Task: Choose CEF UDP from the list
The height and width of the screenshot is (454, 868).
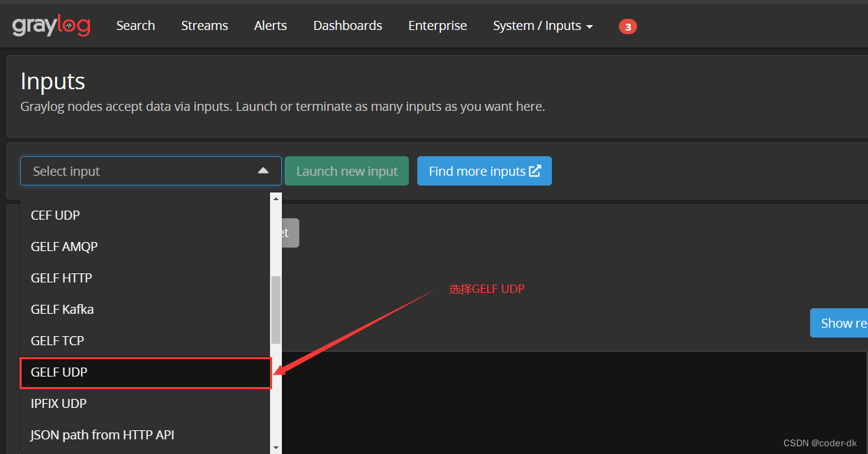Action: pyautogui.click(x=145, y=215)
